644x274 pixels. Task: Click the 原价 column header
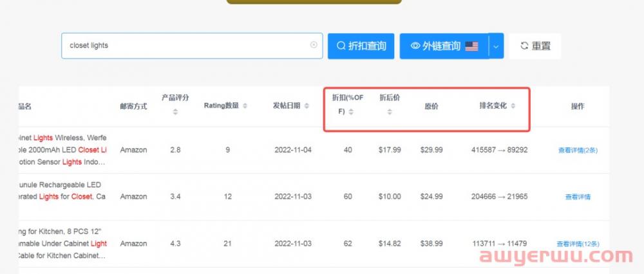point(431,106)
